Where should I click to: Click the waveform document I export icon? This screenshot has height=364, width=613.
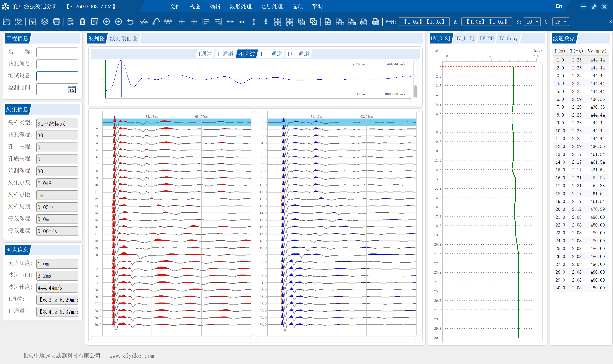coord(340,22)
